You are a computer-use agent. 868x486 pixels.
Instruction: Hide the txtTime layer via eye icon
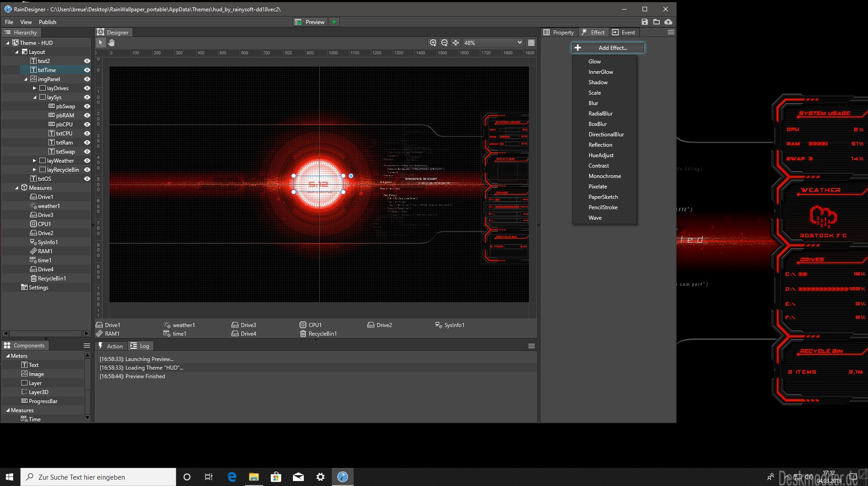pyautogui.click(x=87, y=70)
